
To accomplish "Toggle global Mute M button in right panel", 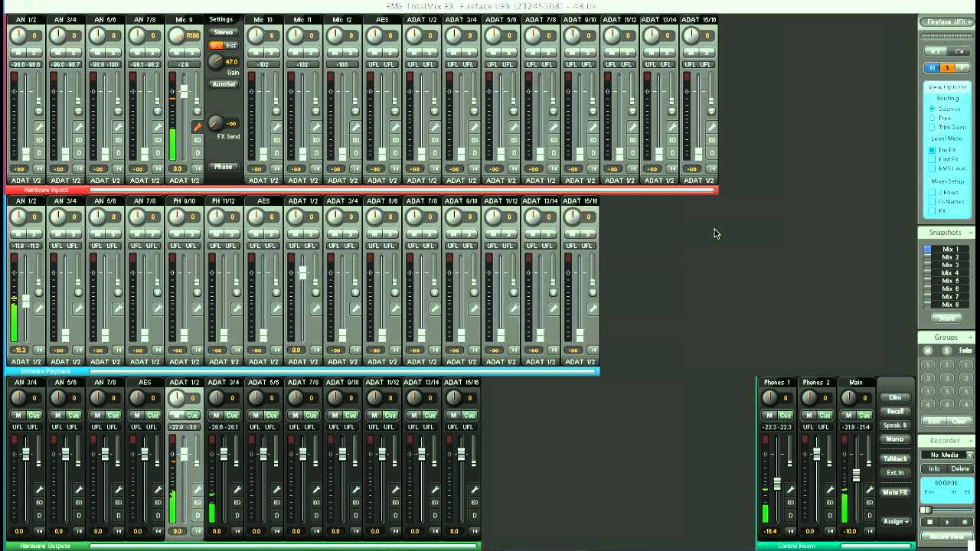I will (x=932, y=67).
